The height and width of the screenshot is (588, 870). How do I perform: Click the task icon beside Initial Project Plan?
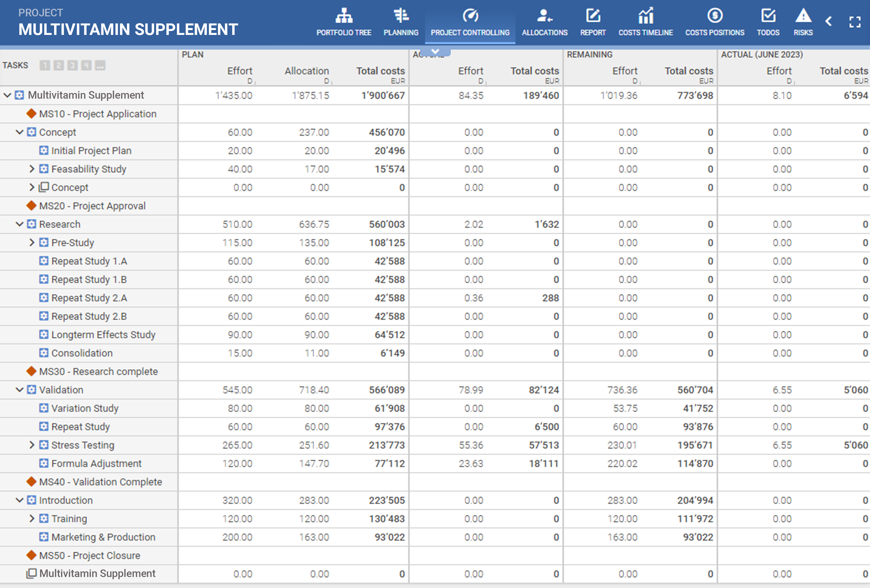[44, 150]
